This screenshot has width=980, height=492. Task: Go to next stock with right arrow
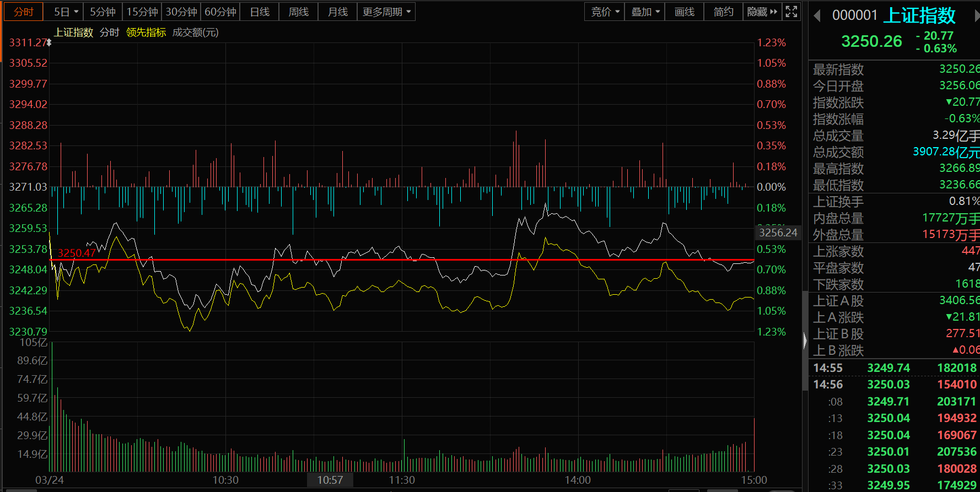(977, 15)
